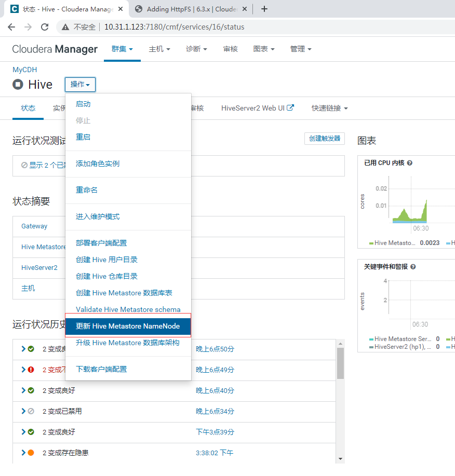Click red alert icon on 晚上6点49分 row

click(31, 370)
